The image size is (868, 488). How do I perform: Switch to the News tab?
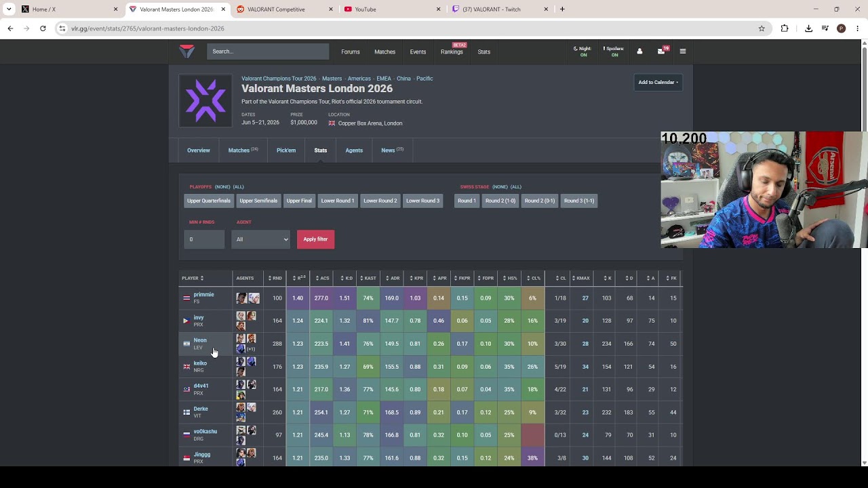pos(392,150)
